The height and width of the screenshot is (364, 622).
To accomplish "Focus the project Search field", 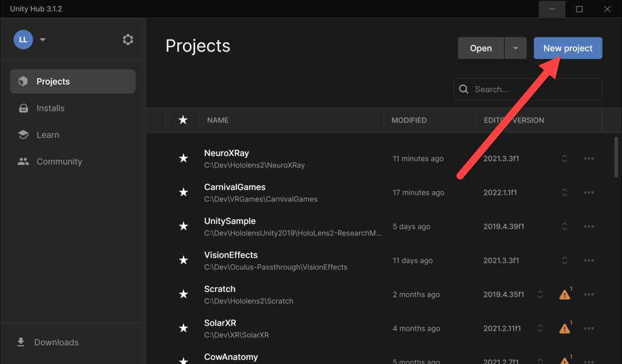I will pos(528,89).
